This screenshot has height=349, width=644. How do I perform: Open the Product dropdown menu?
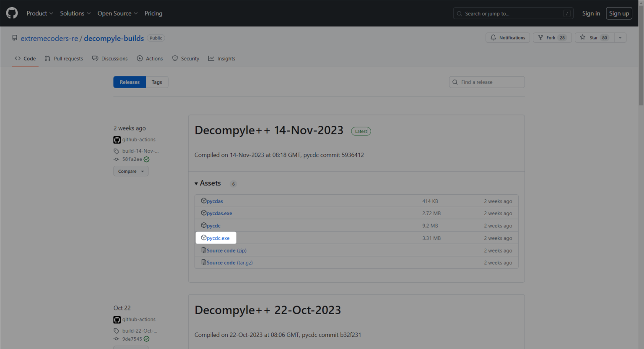(40, 13)
